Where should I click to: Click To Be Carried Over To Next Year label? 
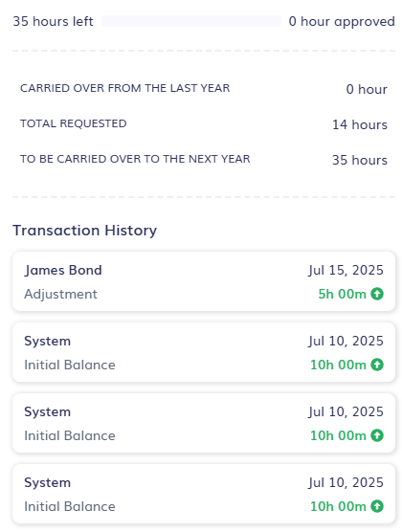pos(135,159)
